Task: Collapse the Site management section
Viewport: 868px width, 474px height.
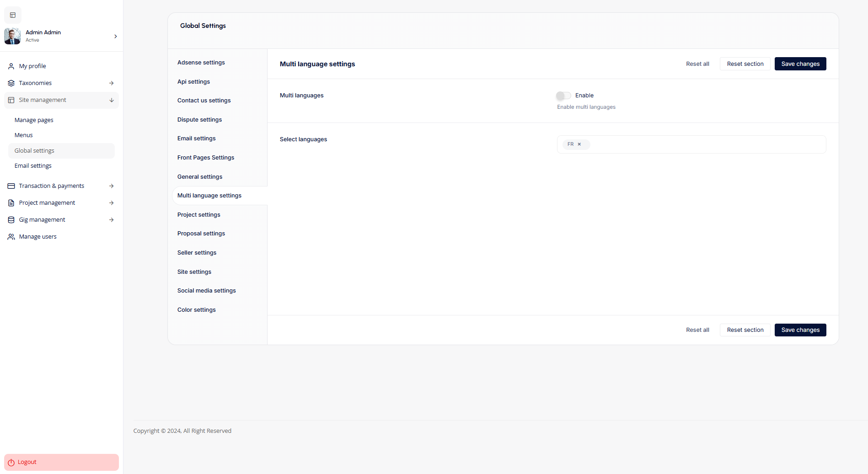Action: point(111,100)
